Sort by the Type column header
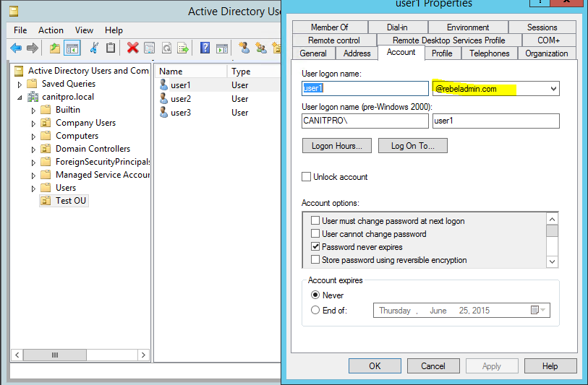The height and width of the screenshot is (385, 588). 254,72
